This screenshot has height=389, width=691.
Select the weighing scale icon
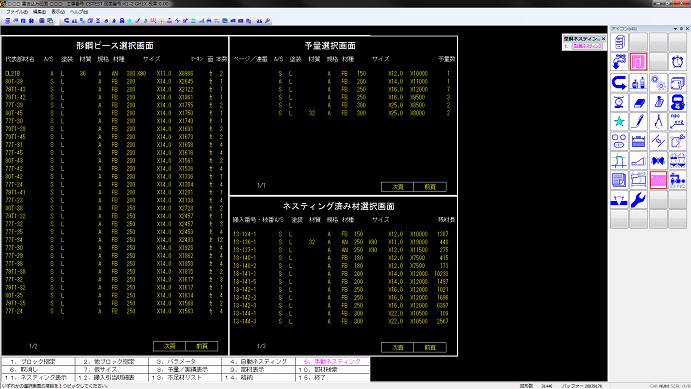[x=619, y=102]
